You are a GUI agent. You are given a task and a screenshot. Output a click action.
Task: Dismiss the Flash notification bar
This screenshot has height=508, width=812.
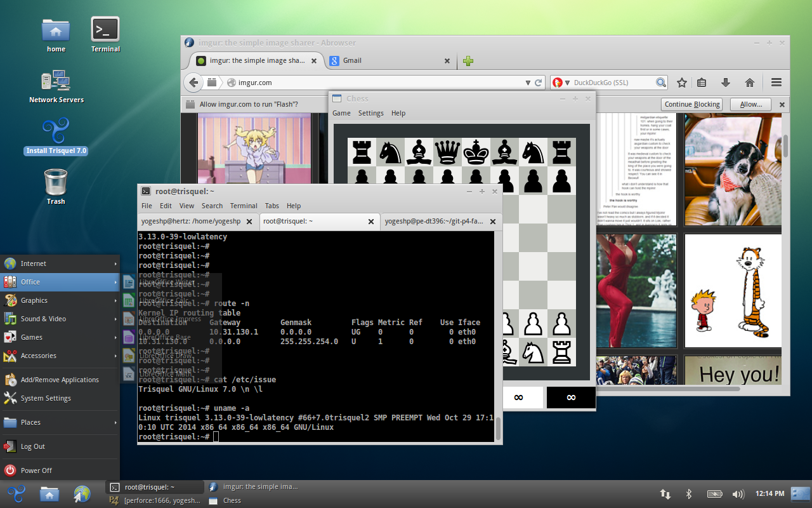pyautogui.click(x=782, y=104)
